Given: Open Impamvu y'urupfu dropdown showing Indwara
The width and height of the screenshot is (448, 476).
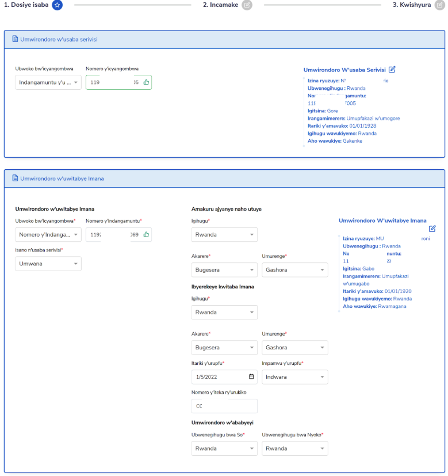Looking at the screenshot, I should [x=295, y=377].
